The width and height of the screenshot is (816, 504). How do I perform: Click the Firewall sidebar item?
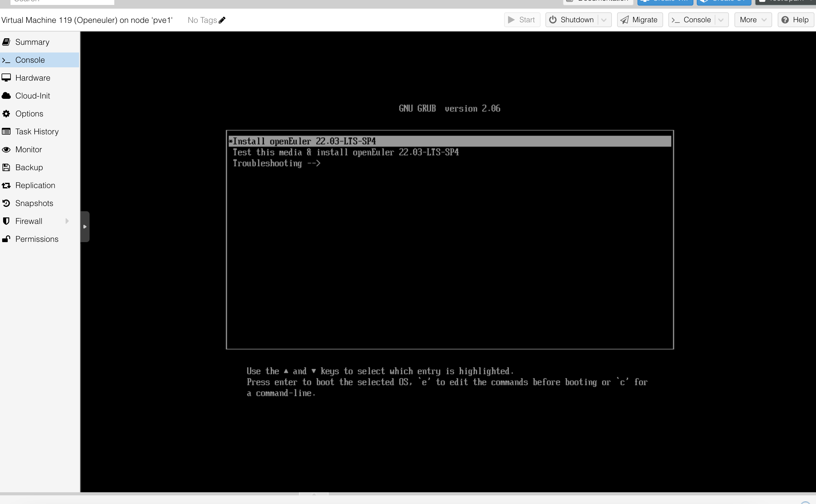pos(40,221)
